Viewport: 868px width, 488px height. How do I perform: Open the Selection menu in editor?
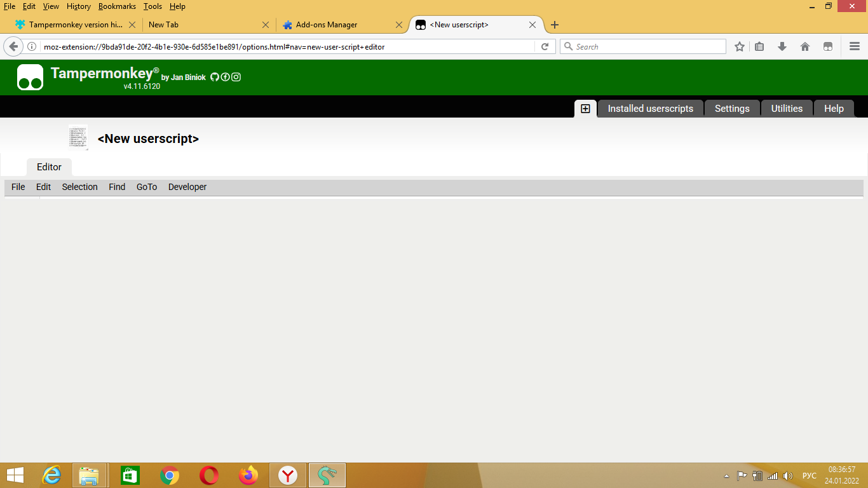coord(79,187)
